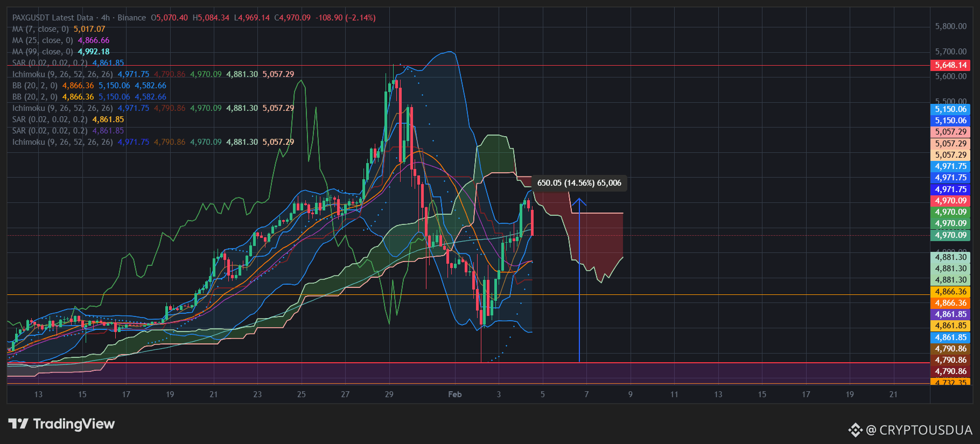Click the TradingView wordmark text
Image resolution: width=980 pixels, height=444 pixels.
tap(74, 424)
